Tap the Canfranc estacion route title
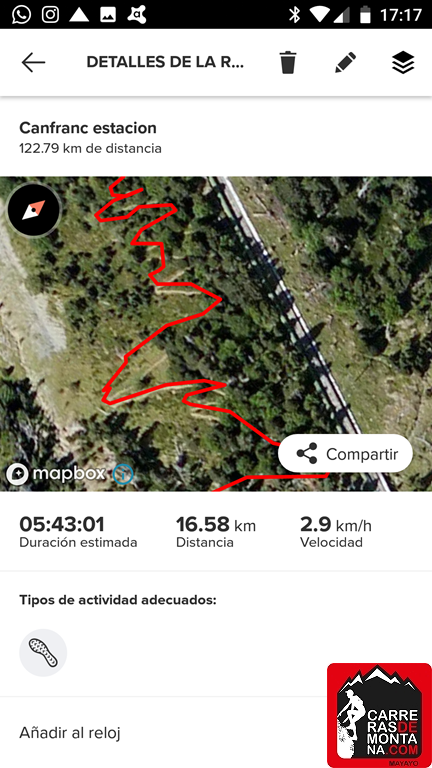Image resolution: width=432 pixels, height=768 pixels. [88, 128]
